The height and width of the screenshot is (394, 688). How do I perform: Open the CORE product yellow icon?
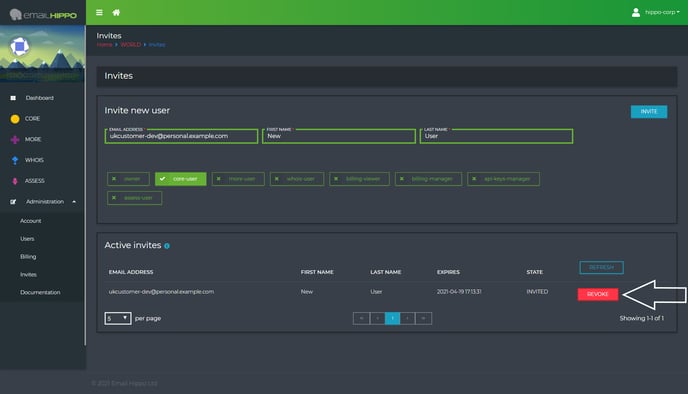15,119
